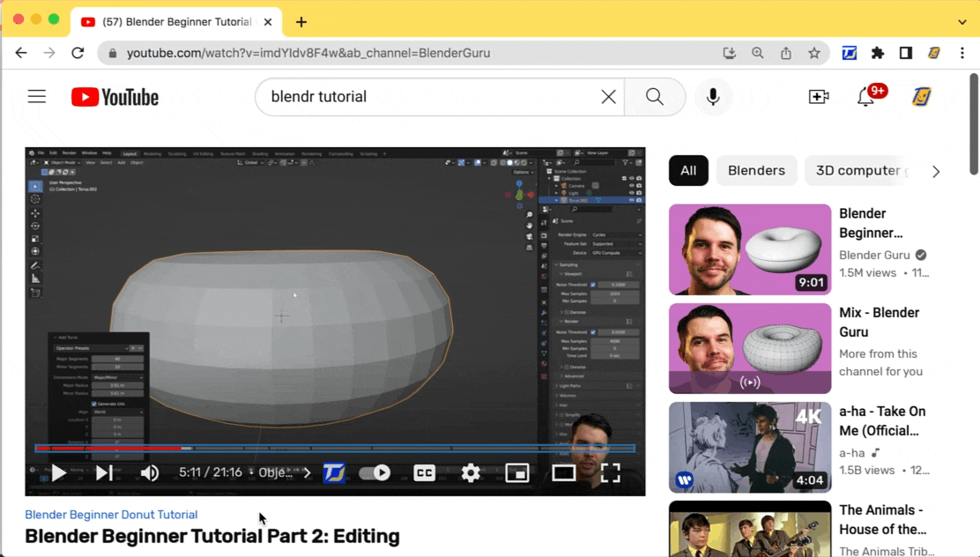980x557 pixels.
Task: Click the search magnifier button
Action: [x=655, y=97]
